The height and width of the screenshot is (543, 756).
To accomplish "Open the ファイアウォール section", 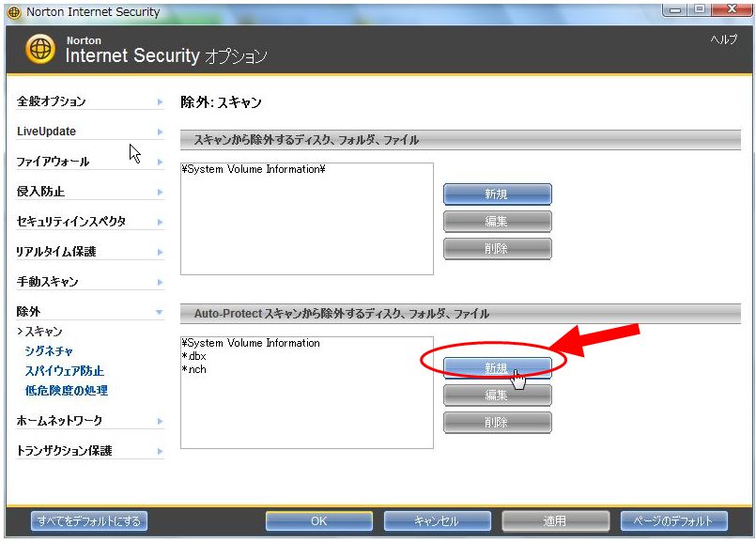I will [53, 162].
